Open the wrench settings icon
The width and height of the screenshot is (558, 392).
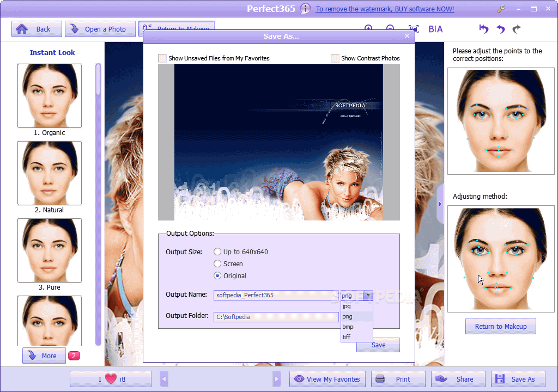(x=501, y=9)
